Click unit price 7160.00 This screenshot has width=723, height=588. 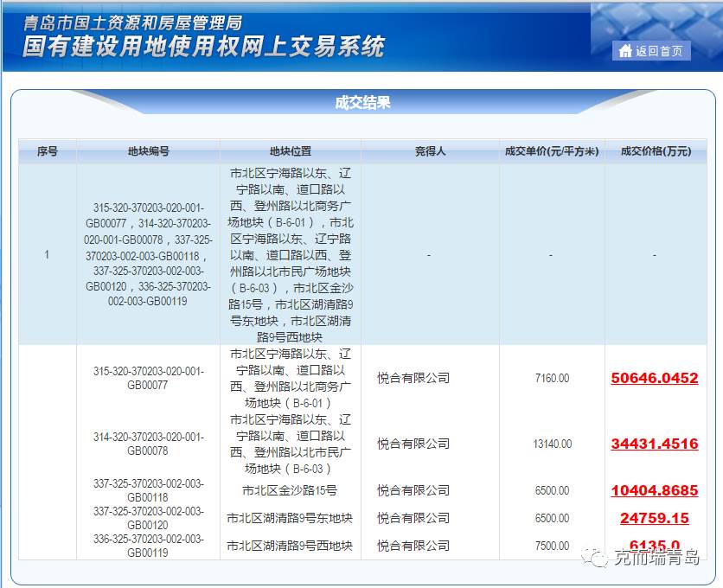552,378
